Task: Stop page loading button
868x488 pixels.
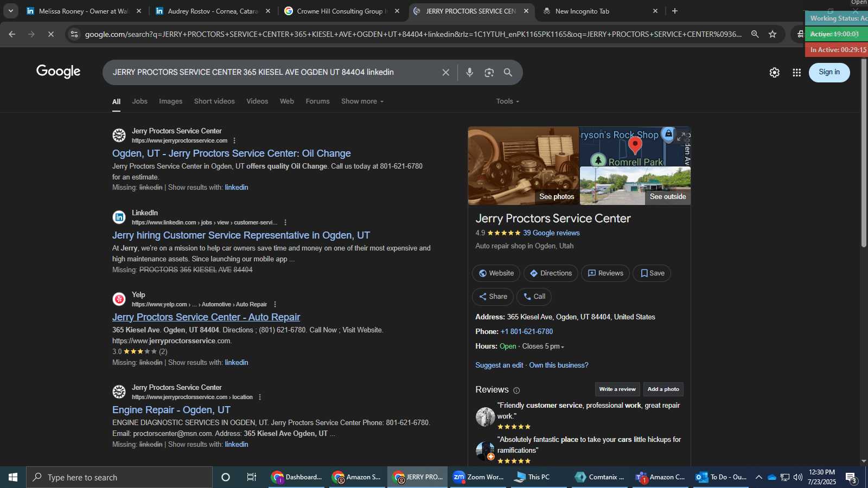Action: tap(50, 34)
